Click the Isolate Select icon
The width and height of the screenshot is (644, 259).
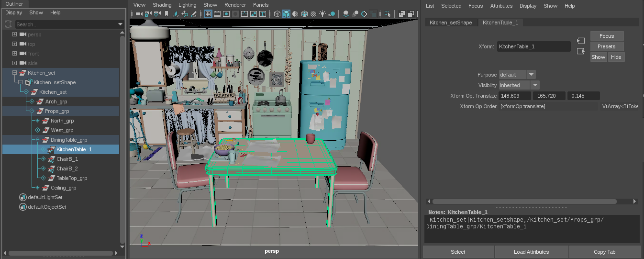pos(388,14)
